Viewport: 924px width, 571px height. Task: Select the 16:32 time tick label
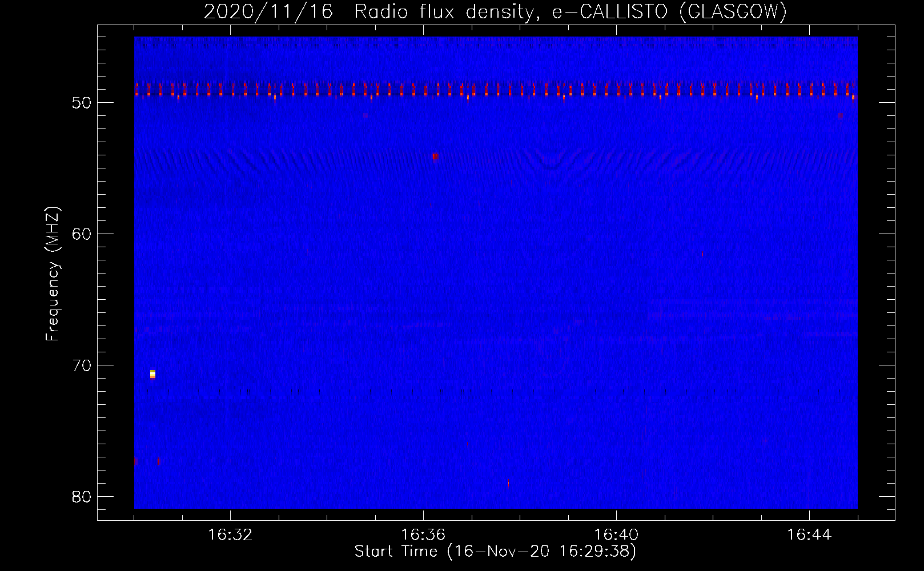click(230, 535)
